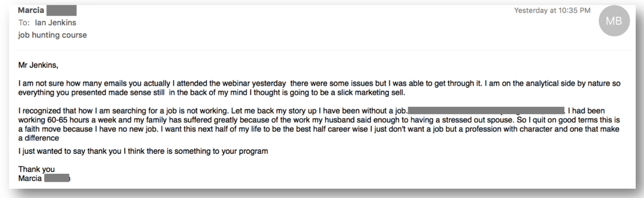Click the redacted surname bar beside the sender name Marcia

[61, 10]
